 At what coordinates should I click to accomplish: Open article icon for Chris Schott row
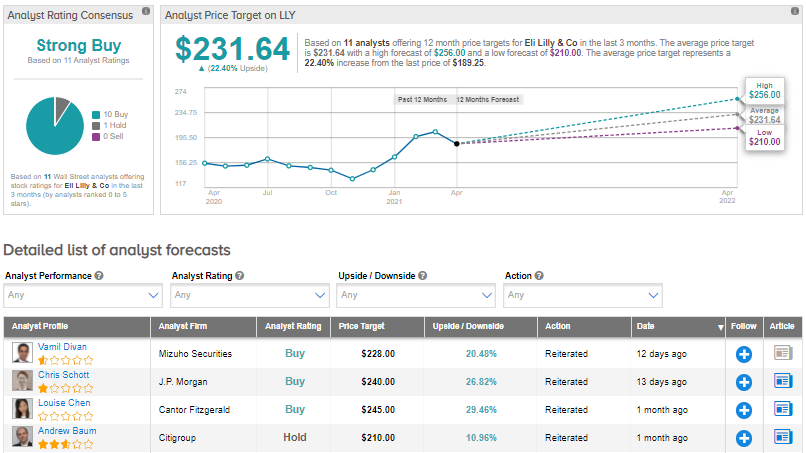[782, 382]
